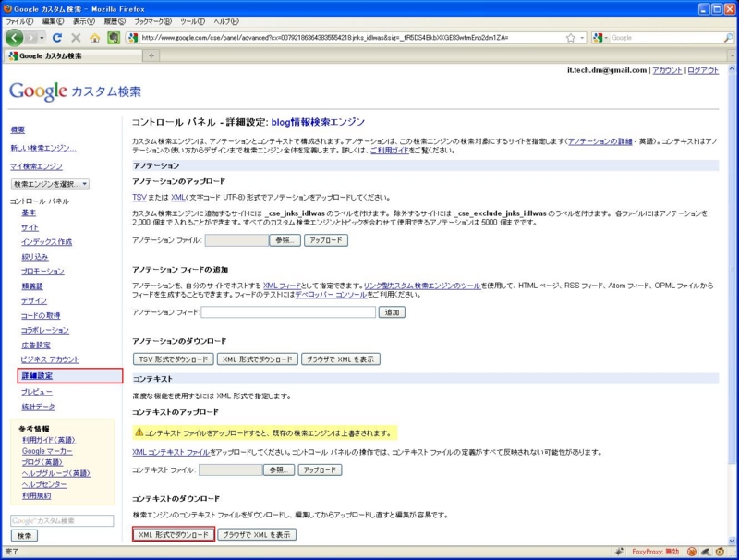Click the red circular status bar icon
Image resolution: width=739 pixels, height=560 pixels.
[x=691, y=552]
